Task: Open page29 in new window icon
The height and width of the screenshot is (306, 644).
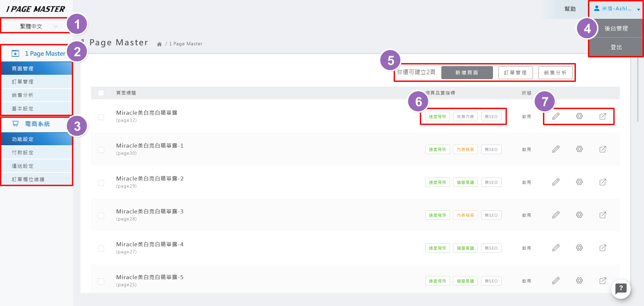Action: pyautogui.click(x=603, y=182)
